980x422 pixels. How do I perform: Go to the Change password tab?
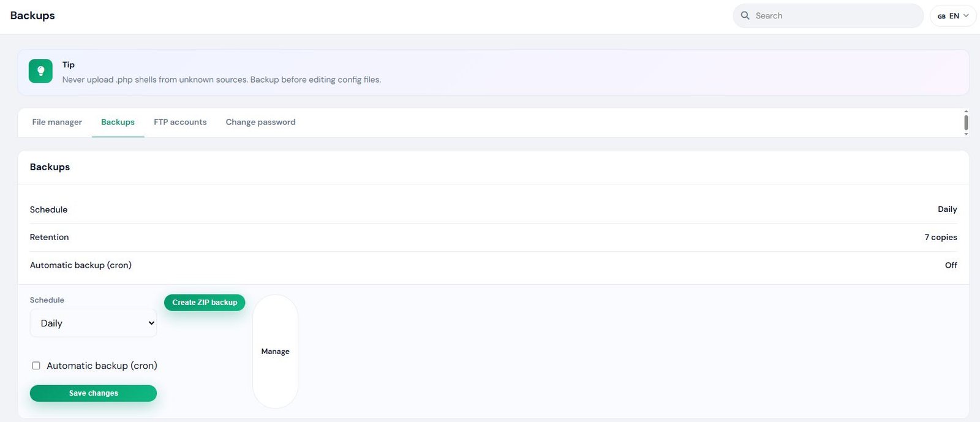[x=260, y=122]
